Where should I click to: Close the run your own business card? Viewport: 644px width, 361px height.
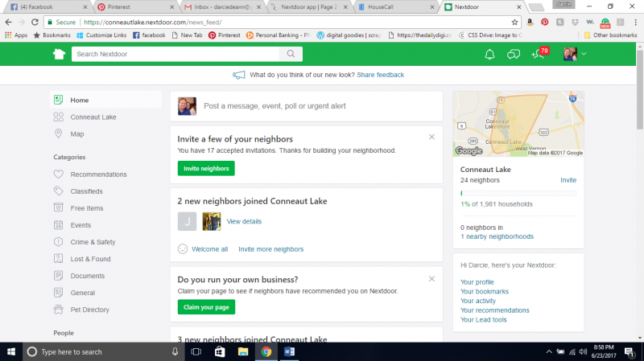click(431, 278)
